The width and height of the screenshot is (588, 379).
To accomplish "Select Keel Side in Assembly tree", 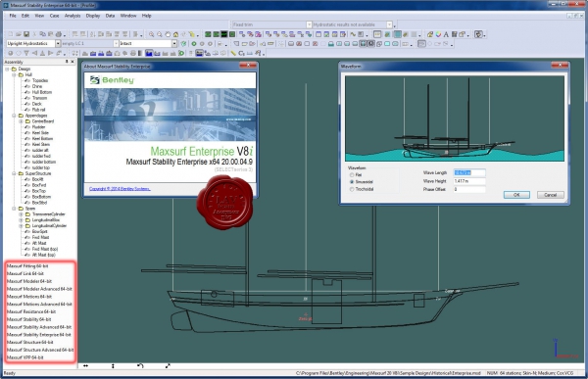I will coord(40,133).
